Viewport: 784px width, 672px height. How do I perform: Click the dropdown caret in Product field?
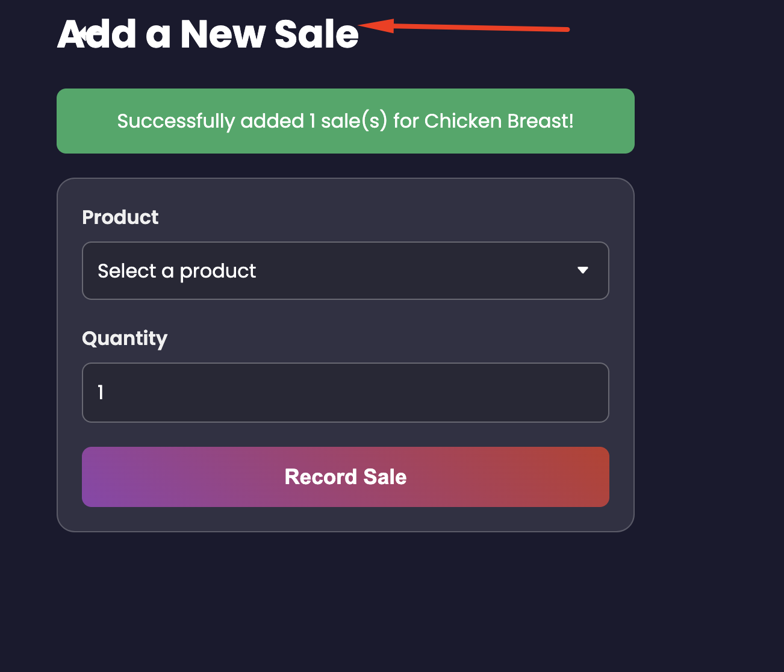click(x=582, y=270)
